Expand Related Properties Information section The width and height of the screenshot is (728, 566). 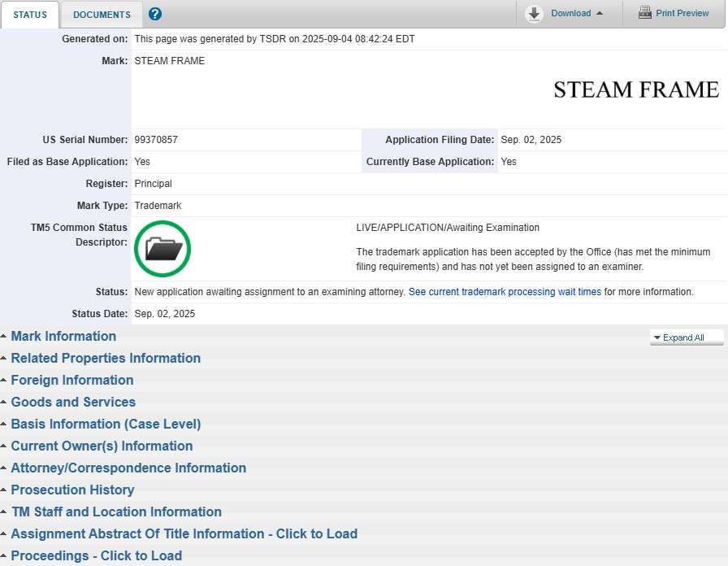point(106,359)
